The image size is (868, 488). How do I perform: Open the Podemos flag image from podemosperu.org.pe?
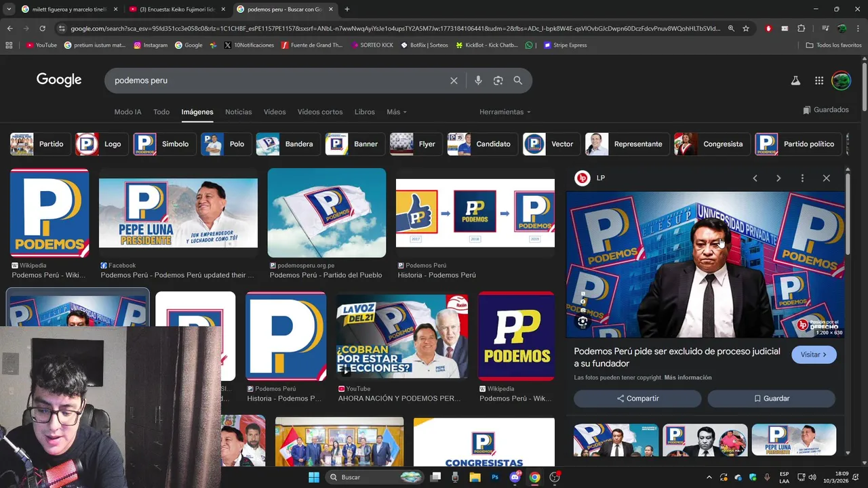[x=327, y=213]
